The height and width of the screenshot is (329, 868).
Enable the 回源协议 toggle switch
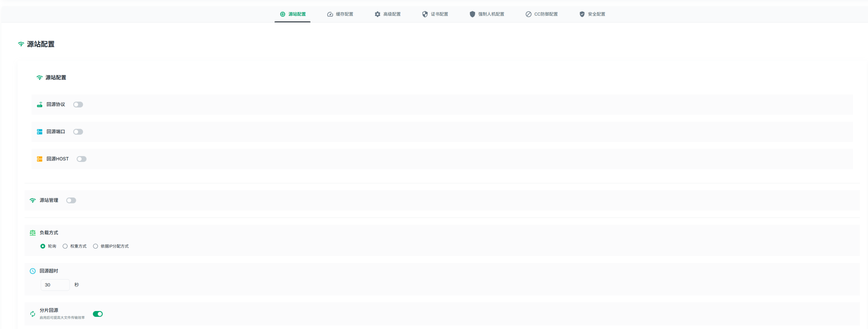pos(78,105)
